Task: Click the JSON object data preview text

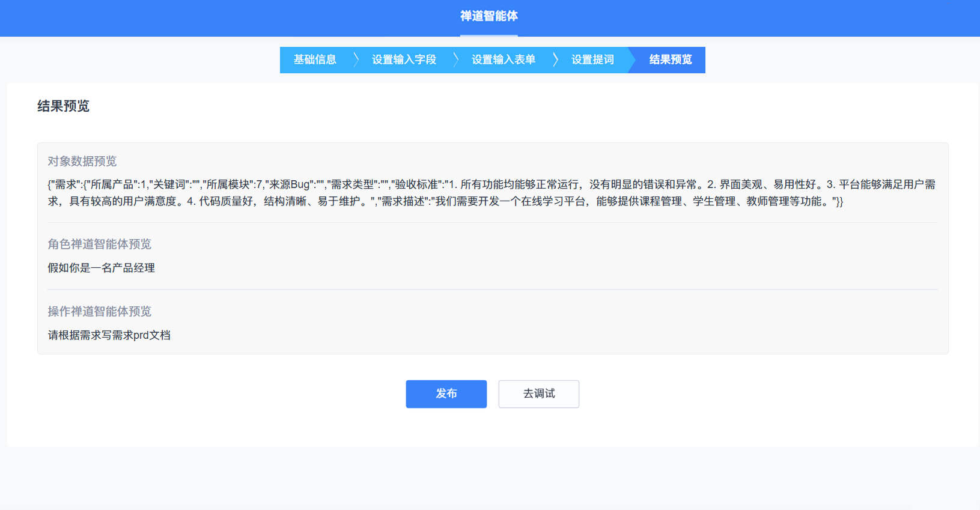Action: (492, 193)
